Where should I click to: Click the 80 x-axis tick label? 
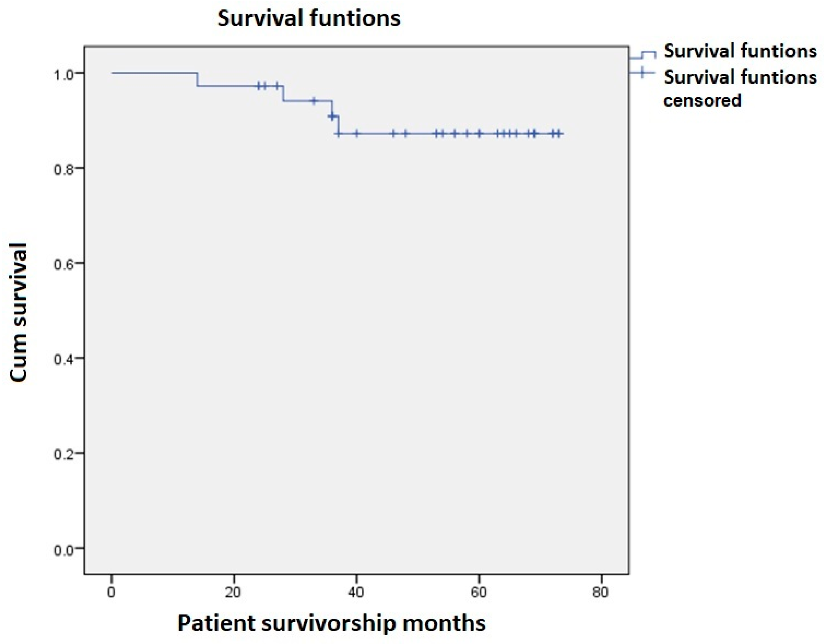pos(601,592)
